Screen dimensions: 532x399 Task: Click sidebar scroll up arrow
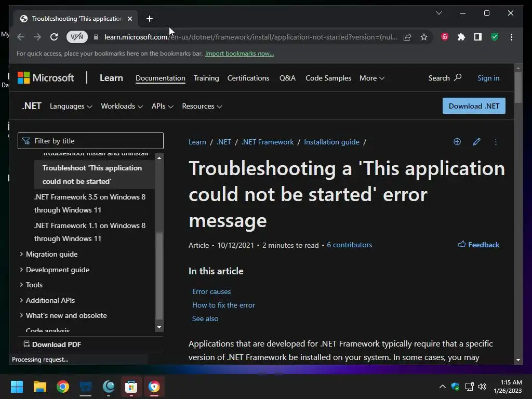[159, 158]
